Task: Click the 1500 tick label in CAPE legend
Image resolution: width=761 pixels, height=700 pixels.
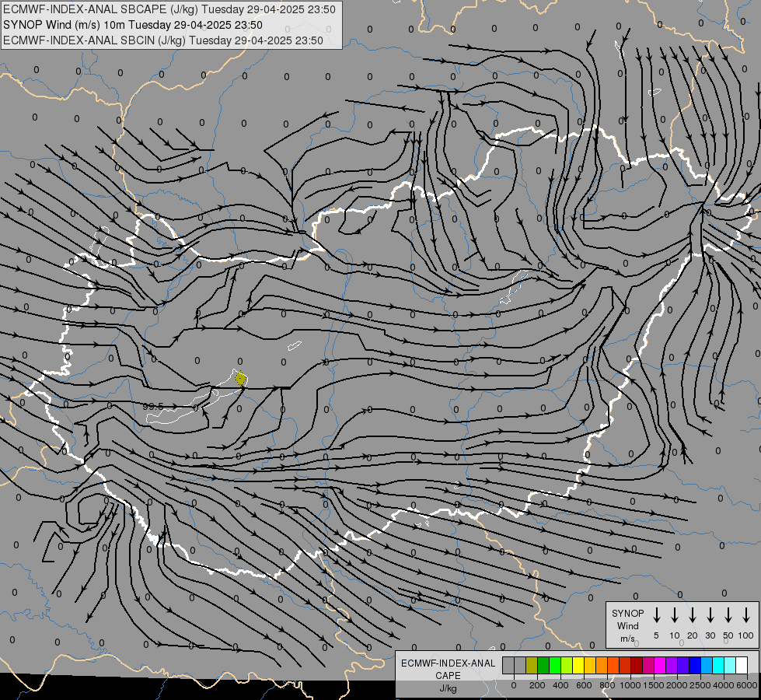Action: 654,685
